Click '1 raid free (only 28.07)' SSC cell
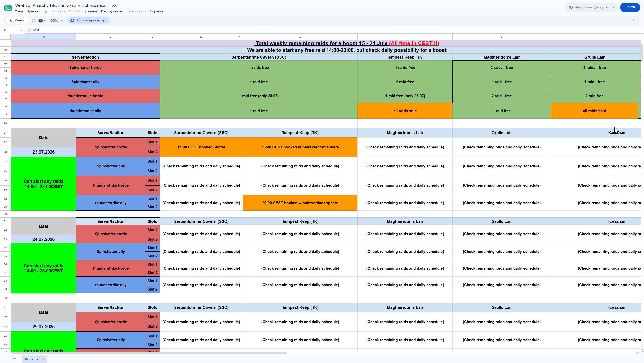This screenshot has width=644, height=363. pyautogui.click(x=259, y=96)
